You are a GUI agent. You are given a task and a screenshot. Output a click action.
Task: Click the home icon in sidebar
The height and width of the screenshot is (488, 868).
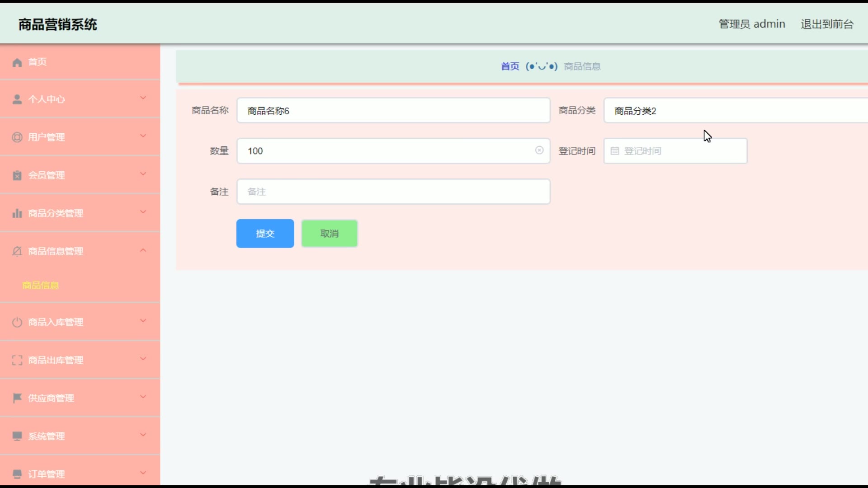[17, 62]
